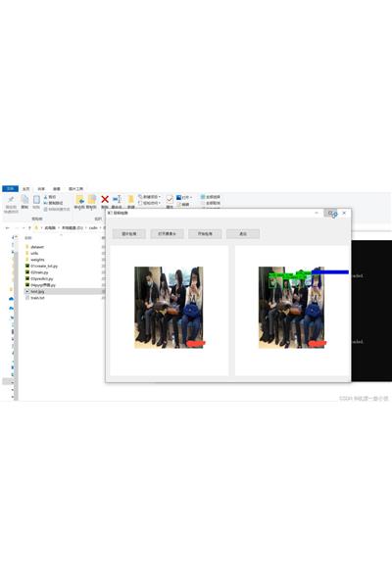
Task: Click the Rename icon in the ribbon
Action: tap(117, 200)
